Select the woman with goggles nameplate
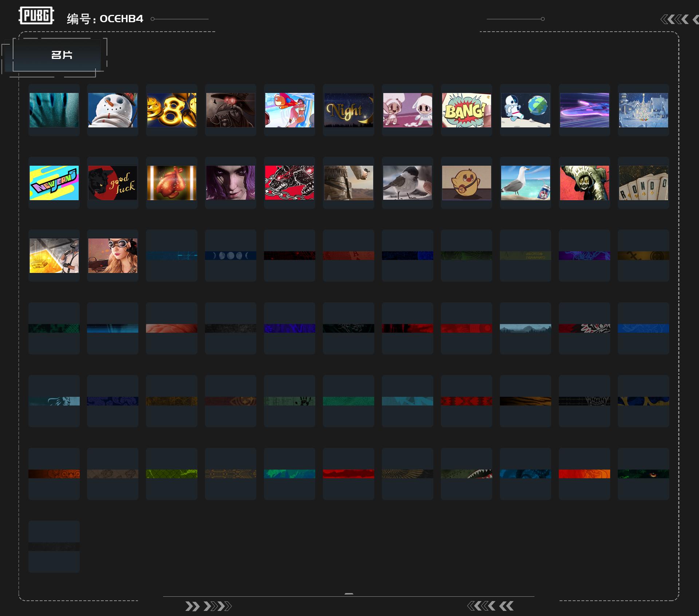 coord(112,255)
